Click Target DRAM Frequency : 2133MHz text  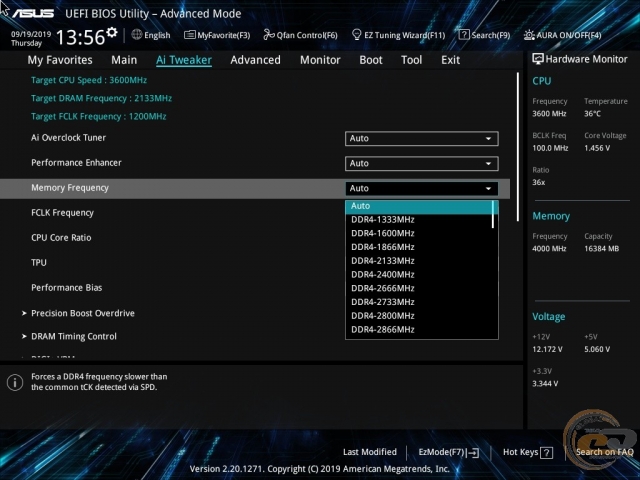click(x=102, y=98)
